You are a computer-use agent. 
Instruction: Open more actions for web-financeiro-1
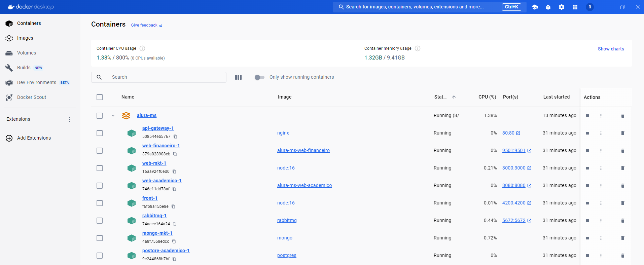tap(601, 151)
